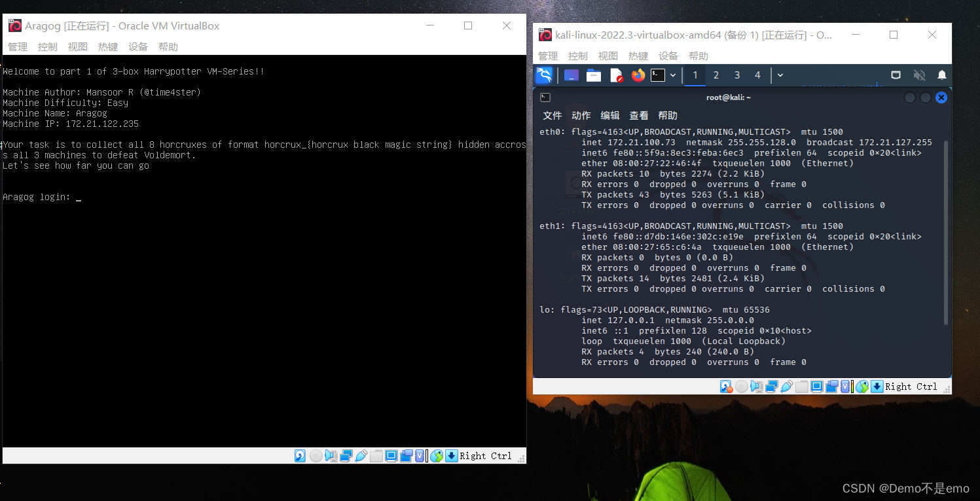Click CPU virtualization 'V' icon in kali status bar
Image resolution: width=980 pixels, height=501 pixels.
click(x=845, y=387)
